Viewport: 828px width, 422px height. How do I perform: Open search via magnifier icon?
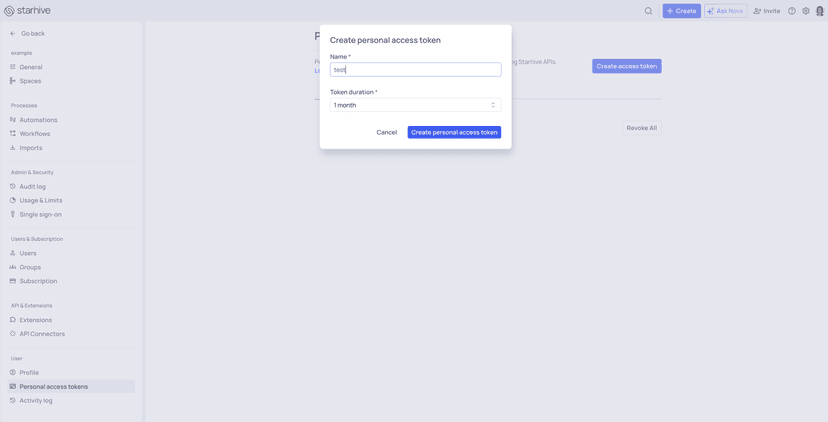[648, 11]
